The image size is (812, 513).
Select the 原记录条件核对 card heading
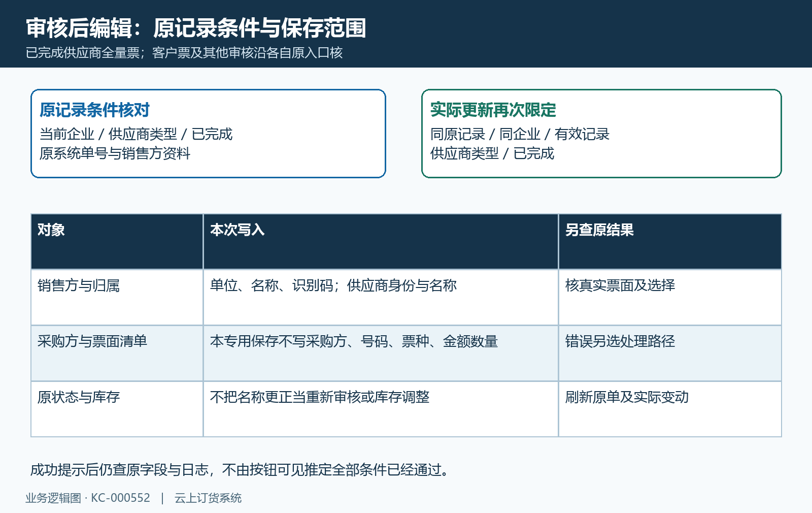click(x=94, y=110)
